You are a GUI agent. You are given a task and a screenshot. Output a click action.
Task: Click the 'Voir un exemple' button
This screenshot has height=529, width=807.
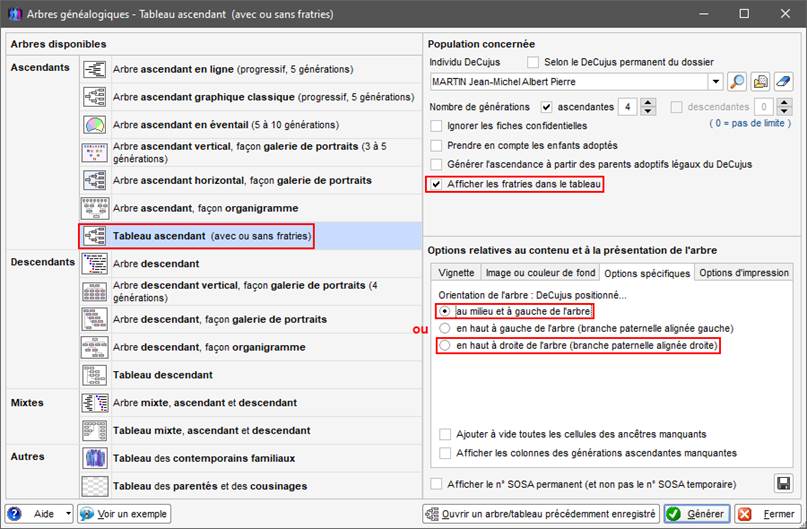[x=124, y=514]
